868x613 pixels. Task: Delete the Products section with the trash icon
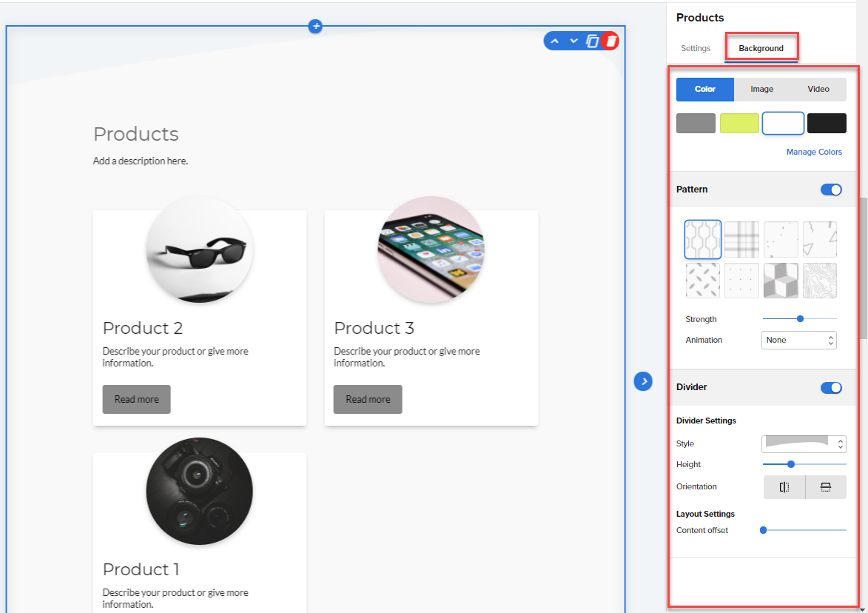point(610,41)
